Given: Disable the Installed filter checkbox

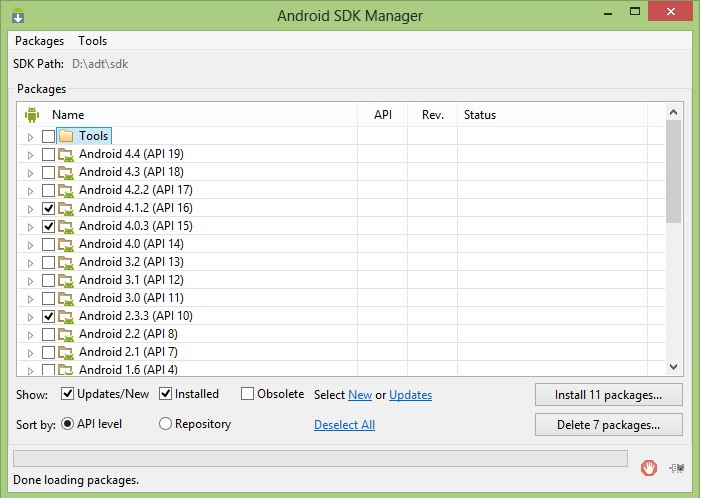Looking at the screenshot, I should 165,394.
